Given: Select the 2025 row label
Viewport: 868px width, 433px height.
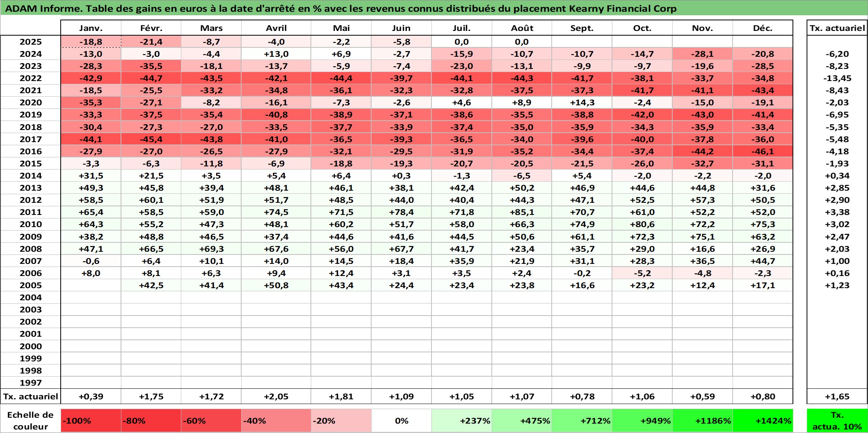Looking at the screenshot, I should [31, 42].
